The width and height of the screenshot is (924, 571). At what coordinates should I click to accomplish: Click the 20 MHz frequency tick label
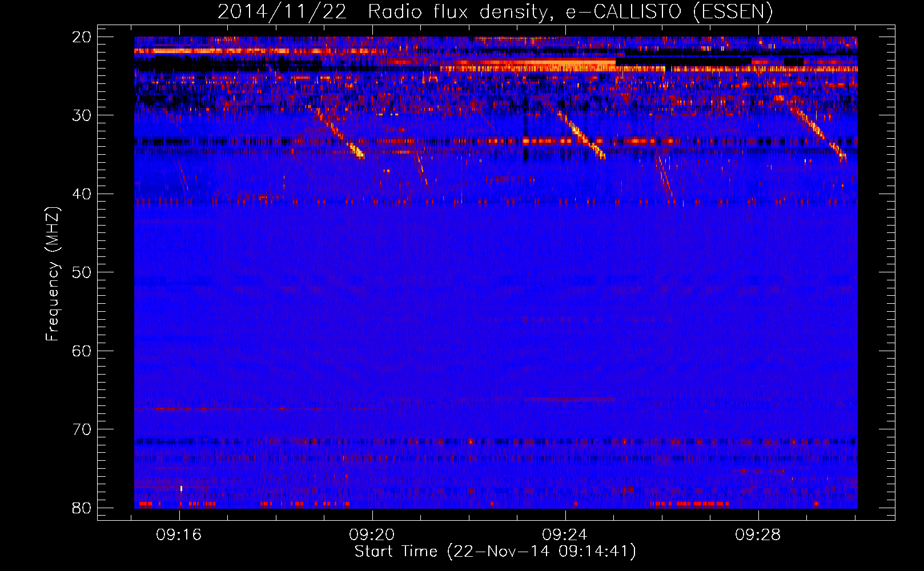82,37
